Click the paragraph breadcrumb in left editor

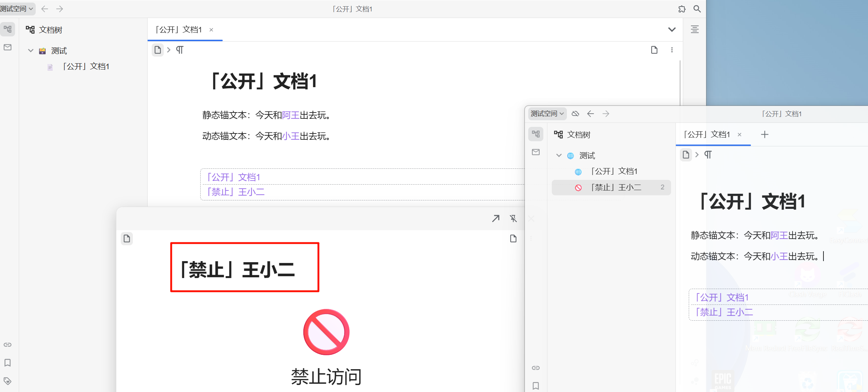point(180,50)
